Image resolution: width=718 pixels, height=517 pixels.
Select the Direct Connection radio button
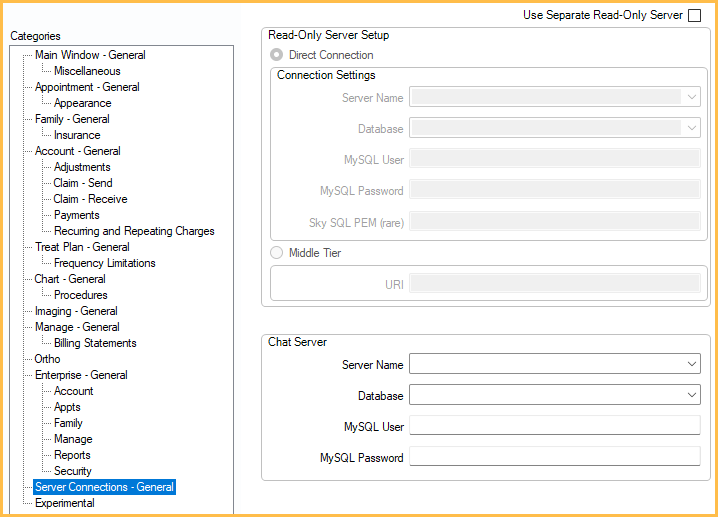click(277, 55)
